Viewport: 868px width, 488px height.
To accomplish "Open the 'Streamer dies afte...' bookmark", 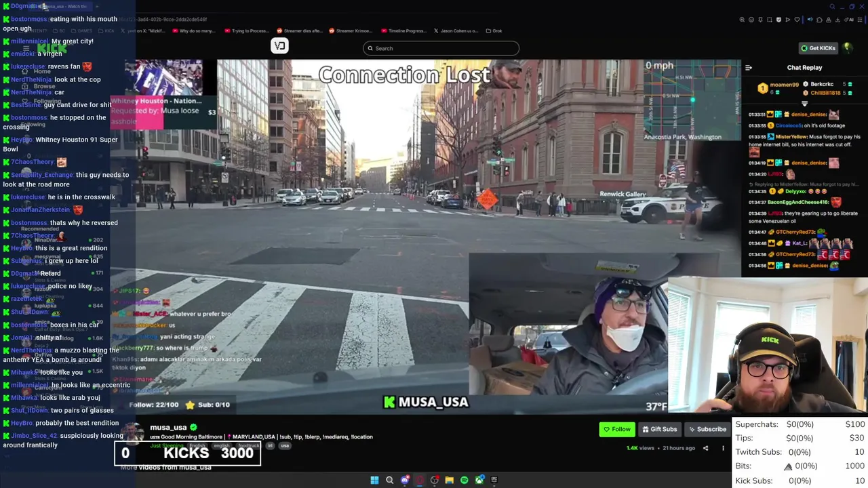I will point(299,30).
